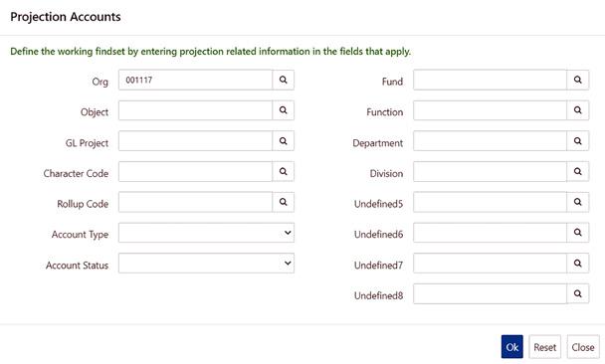The image size is (605, 364).
Task: Expand the Account Type dropdown
Action: point(206,233)
